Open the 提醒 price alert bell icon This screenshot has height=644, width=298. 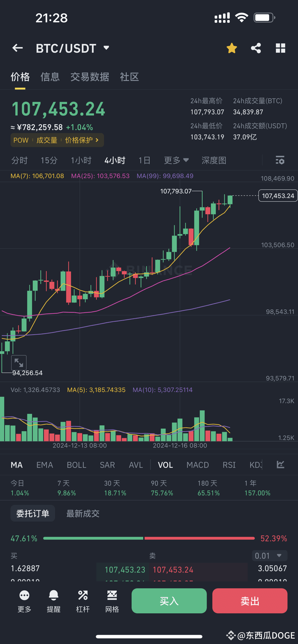53,601
